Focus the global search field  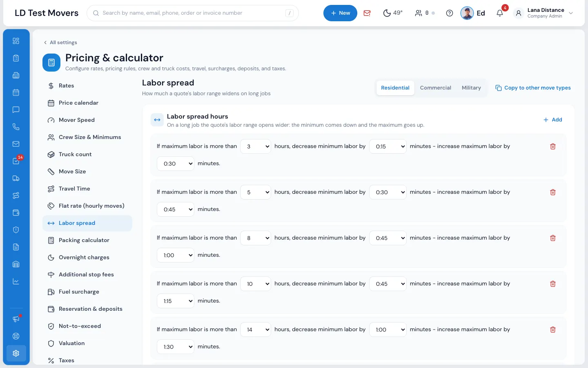pyautogui.click(x=193, y=13)
